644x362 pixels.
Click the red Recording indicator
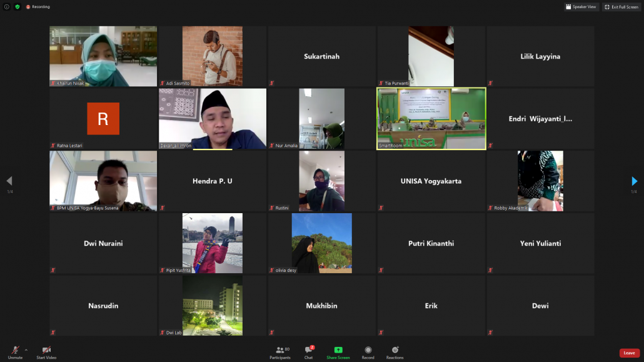(38, 7)
